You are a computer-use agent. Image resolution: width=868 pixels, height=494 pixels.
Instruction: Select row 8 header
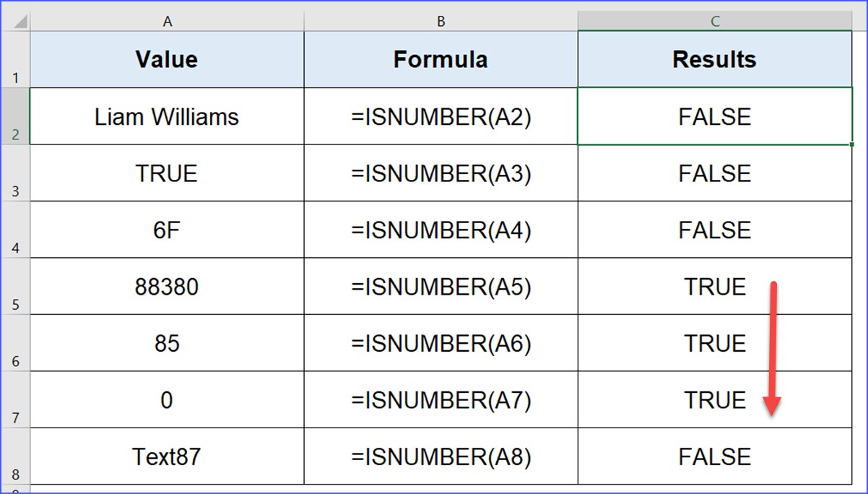pos(15,456)
